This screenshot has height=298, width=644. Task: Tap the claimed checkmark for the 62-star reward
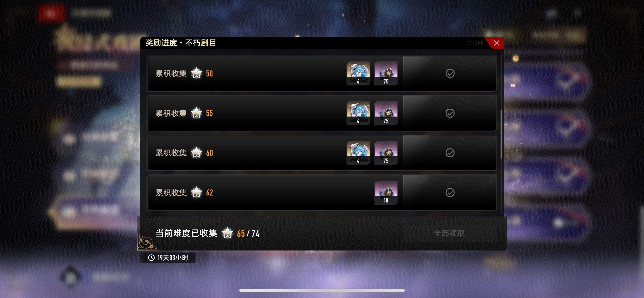pyautogui.click(x=450, y=193)
